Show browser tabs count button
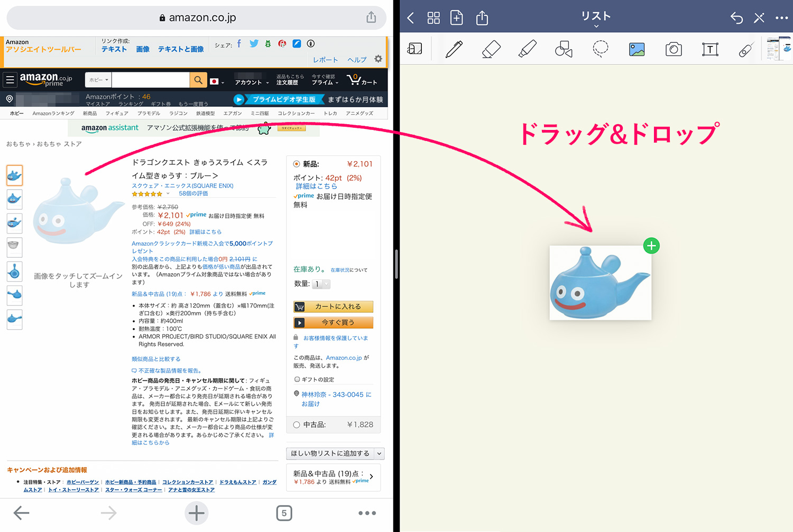 284,513
